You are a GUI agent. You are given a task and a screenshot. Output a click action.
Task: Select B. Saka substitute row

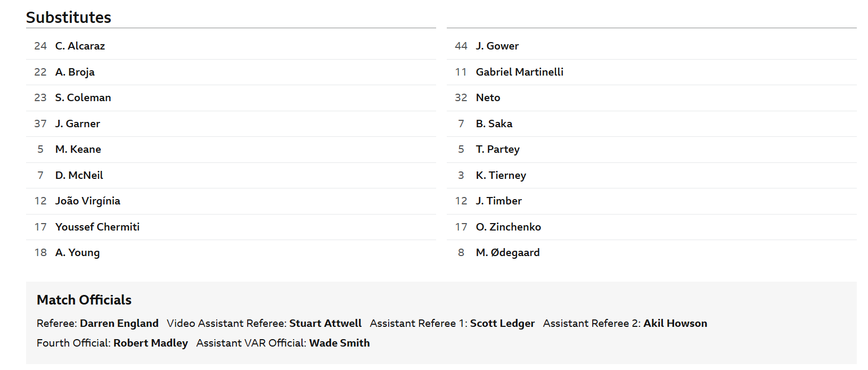click(652, 124)
